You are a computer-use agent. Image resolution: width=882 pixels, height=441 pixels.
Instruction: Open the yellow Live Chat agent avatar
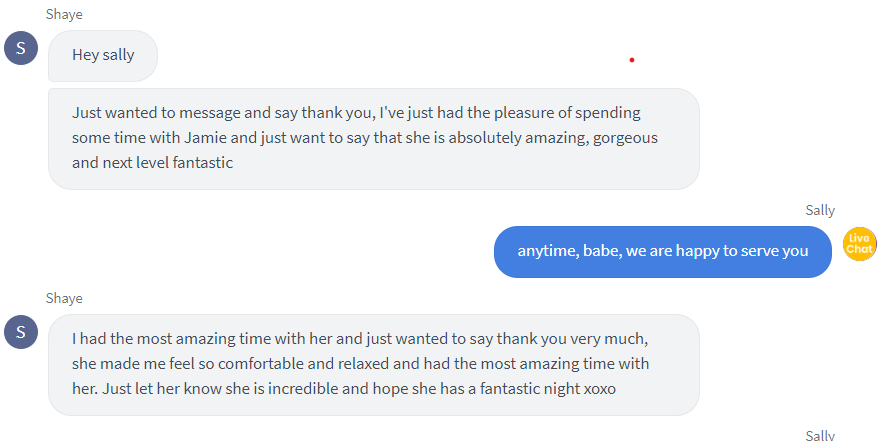(x=859, y=244)
